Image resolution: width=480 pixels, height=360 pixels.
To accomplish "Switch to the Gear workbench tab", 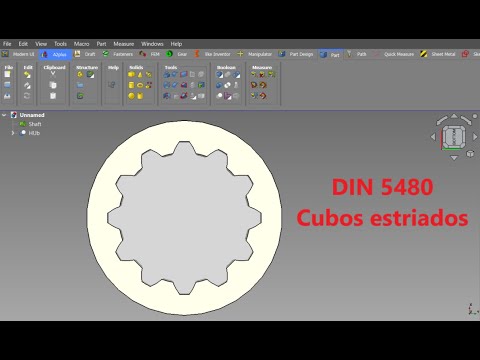I will click(x=177, y=54).
